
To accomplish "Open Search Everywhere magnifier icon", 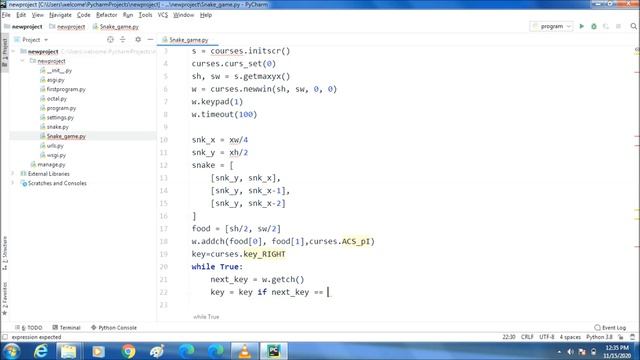I will [x=633, y=27].
